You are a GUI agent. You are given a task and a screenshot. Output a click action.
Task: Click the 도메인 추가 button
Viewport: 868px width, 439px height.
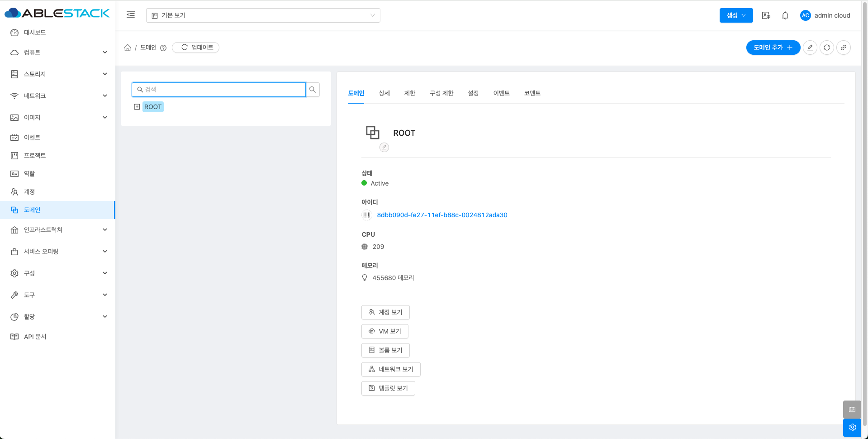pos(773,48)
